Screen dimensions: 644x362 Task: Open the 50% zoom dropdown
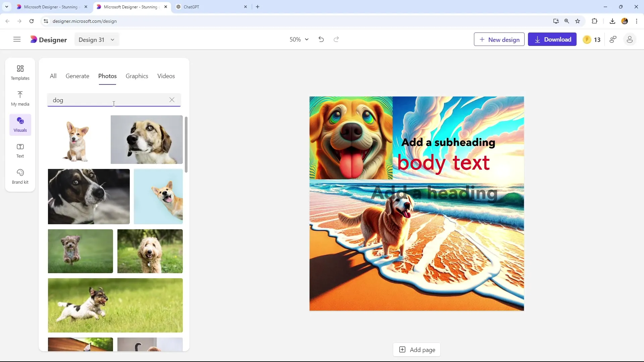(x=299, y=40)
